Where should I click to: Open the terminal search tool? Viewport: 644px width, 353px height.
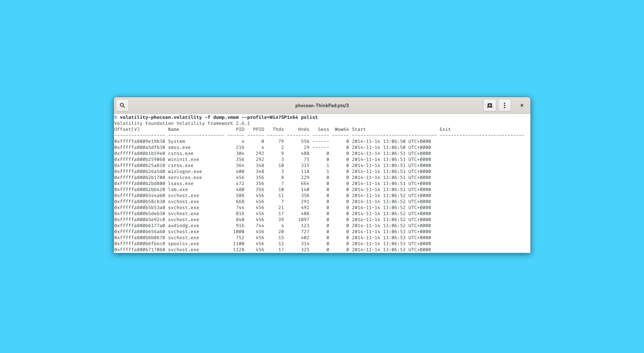122,105
